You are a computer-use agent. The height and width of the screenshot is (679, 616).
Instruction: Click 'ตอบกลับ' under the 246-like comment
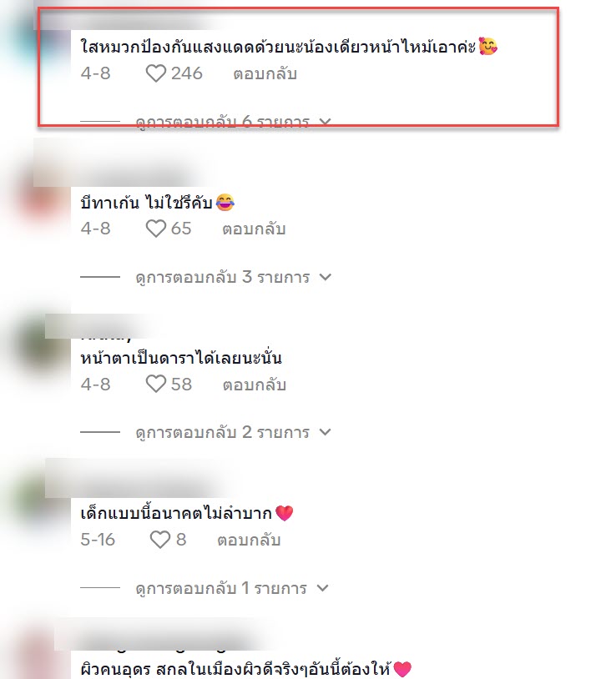265,74
